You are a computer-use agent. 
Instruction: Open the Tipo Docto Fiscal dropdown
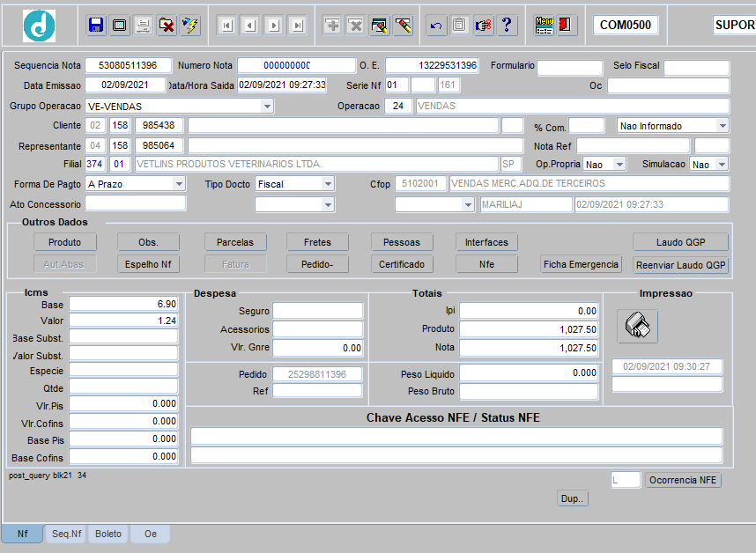(x=328, y=184)
